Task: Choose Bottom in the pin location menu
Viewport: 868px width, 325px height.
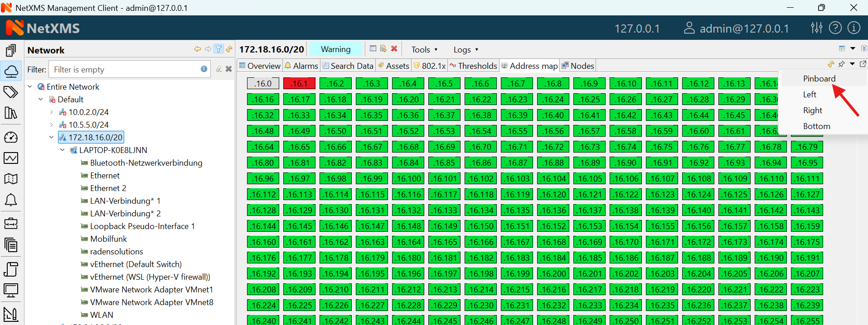Action: pos(816,126)
